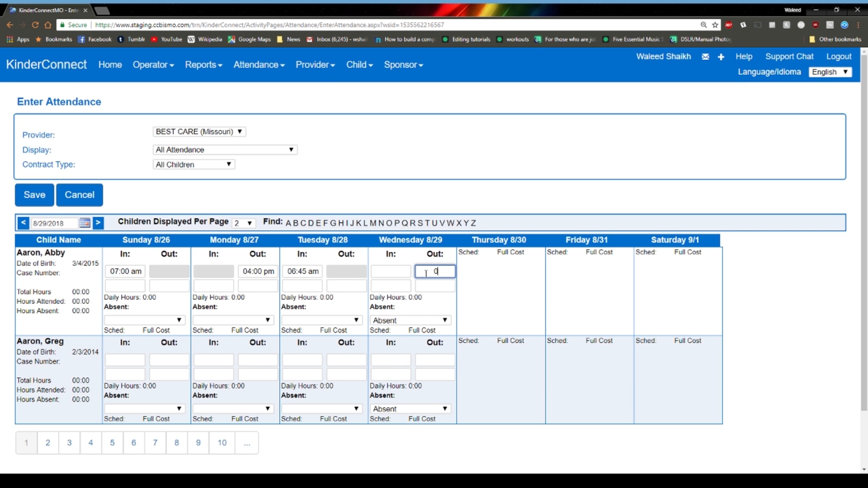Open the Provider BEST CARE dropdown
Viewport: 868px width, 488px height.
(199, 132)
